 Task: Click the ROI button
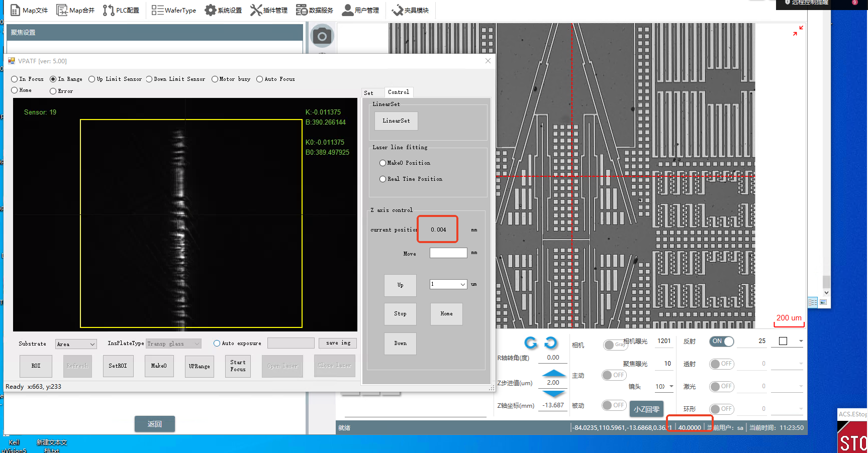click(x=36, y=366)
